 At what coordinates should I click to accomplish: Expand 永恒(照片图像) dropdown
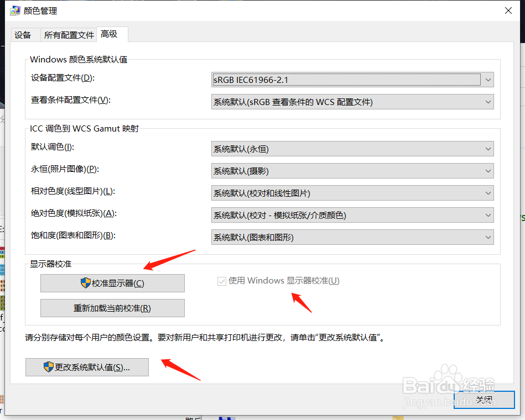click(352, 171)
